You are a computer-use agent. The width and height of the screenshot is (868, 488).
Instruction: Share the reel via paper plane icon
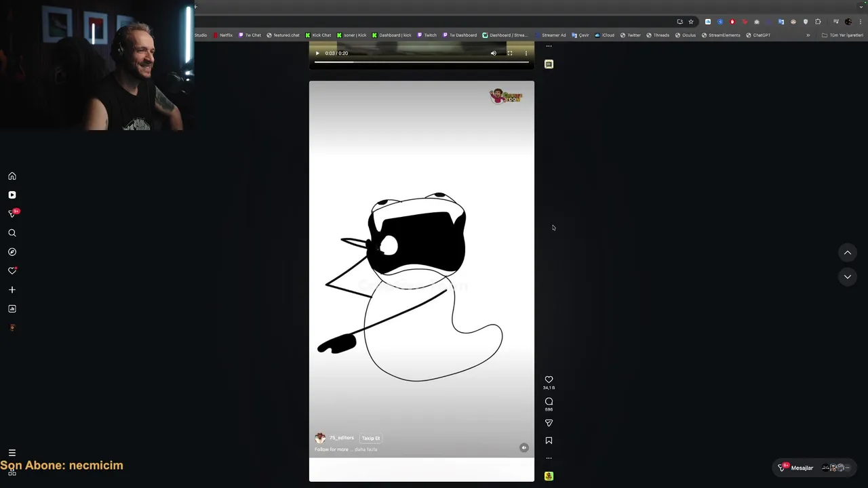click(549, 423)
